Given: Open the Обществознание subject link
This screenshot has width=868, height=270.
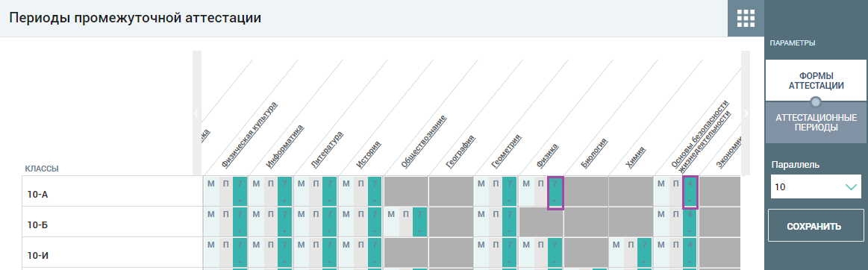Looking at the screenshot, I should [423, 142].
